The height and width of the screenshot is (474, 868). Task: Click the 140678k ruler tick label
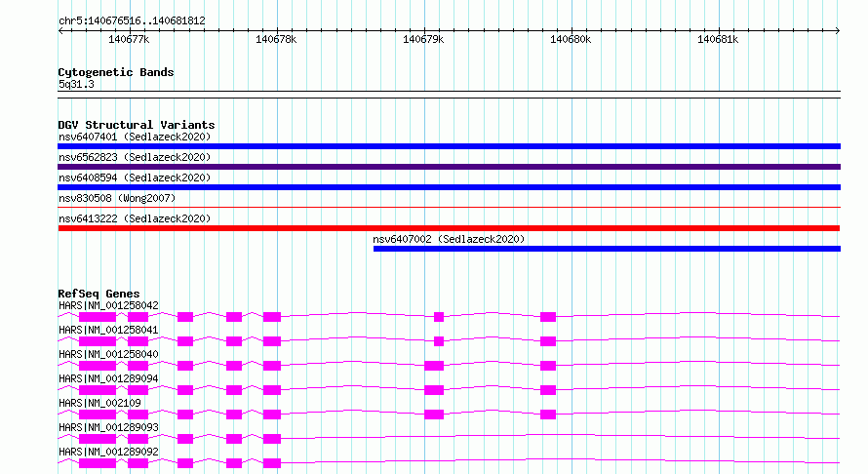tap(276, 39)
